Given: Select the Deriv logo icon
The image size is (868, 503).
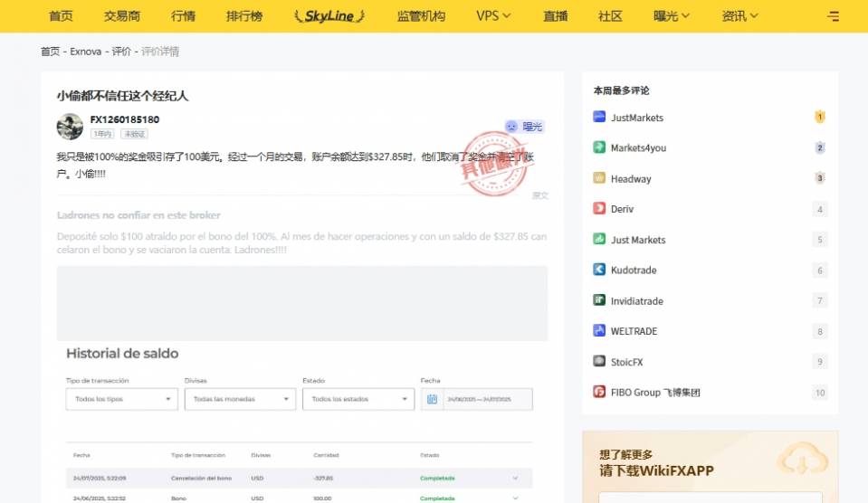Looking at the screenshot, I should click(x=599, y=208).
